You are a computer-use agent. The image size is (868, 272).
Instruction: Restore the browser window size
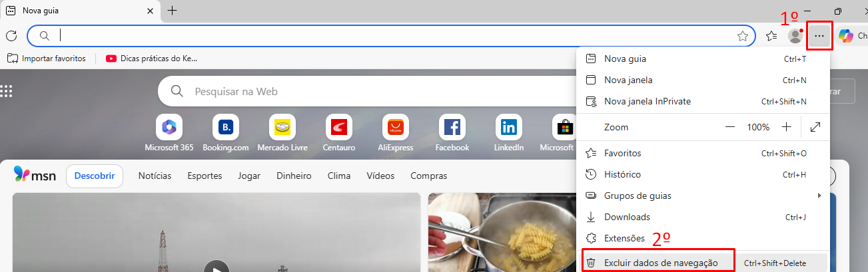point(838,11)
